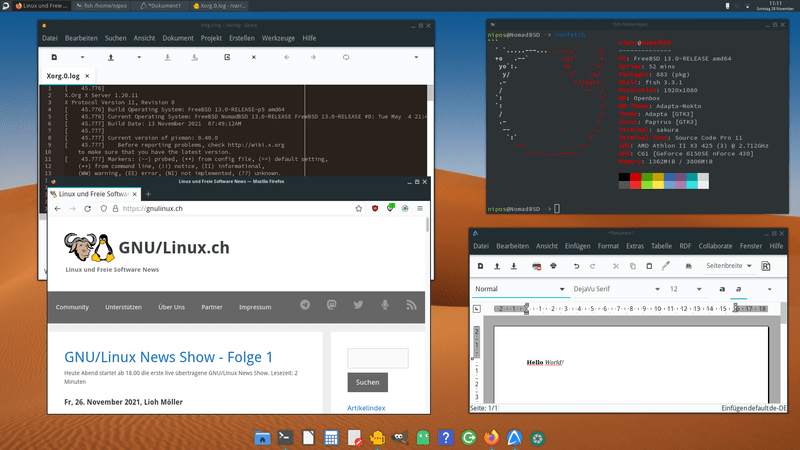Expand the Geany toolbar overflow arrow
Image resolution: width=800 pixels, height=450 pixels.
[x=416, y=57]
